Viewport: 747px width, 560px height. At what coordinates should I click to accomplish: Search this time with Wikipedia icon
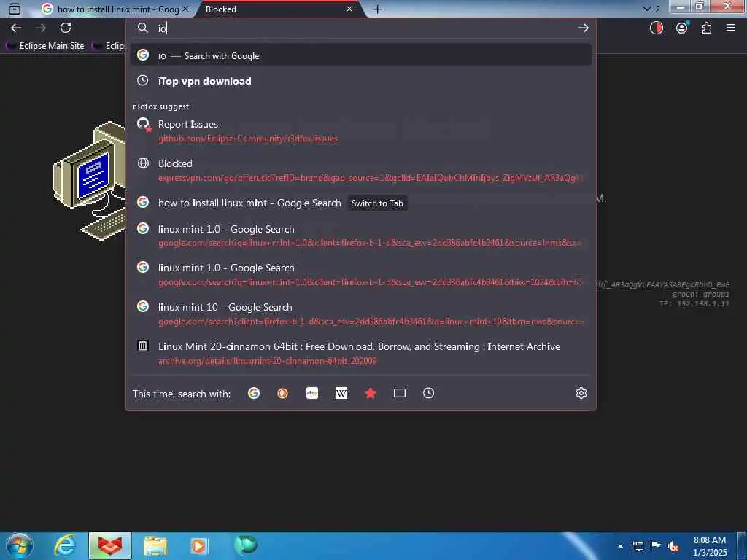pos(341,393)
